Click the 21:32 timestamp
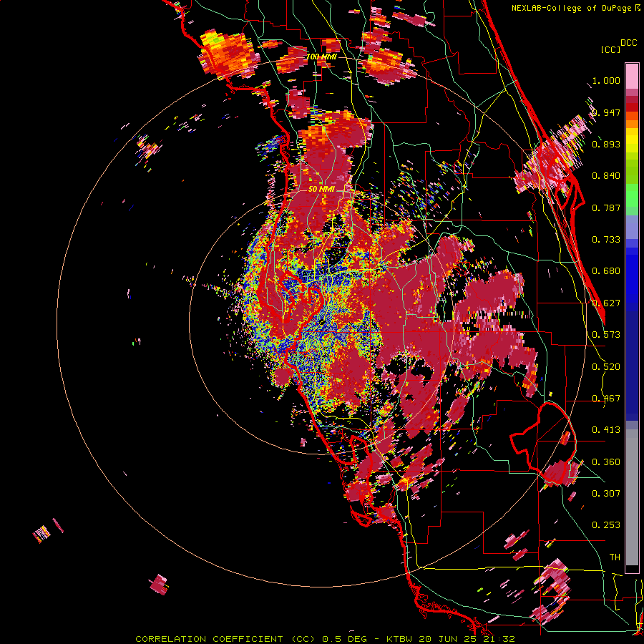The height and width of the screenshot is (644, 644). point(499,639)
